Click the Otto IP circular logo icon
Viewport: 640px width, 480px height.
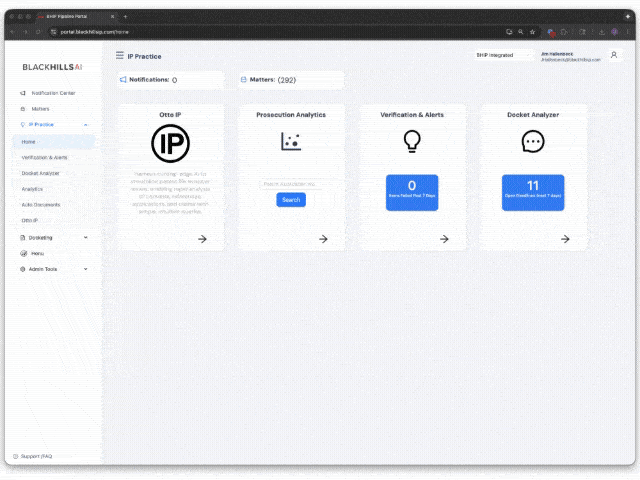(x=170, y=145)
